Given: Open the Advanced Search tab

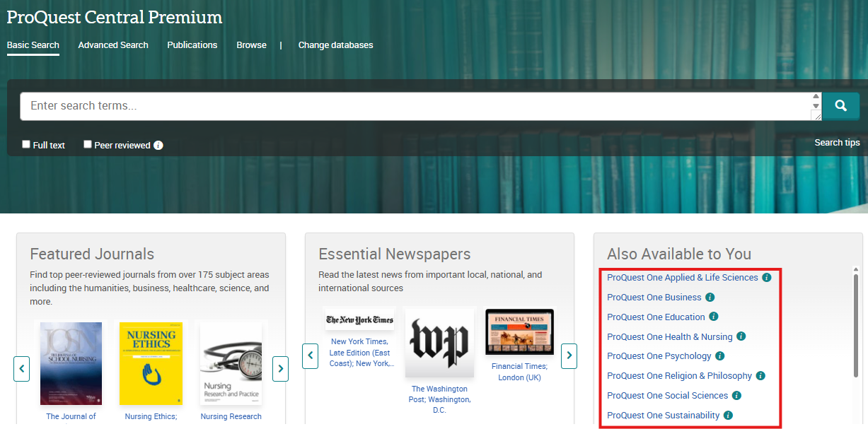Looking at the screenshot, I should 113,45.
